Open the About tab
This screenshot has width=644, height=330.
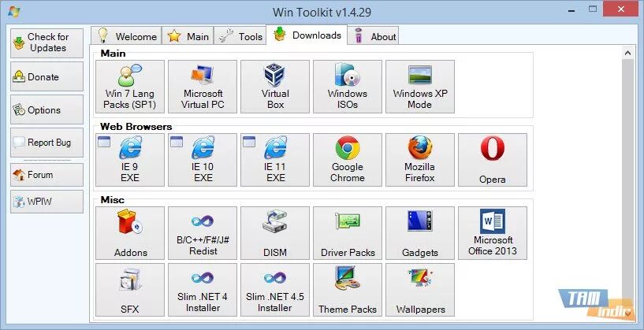[373, 35]
